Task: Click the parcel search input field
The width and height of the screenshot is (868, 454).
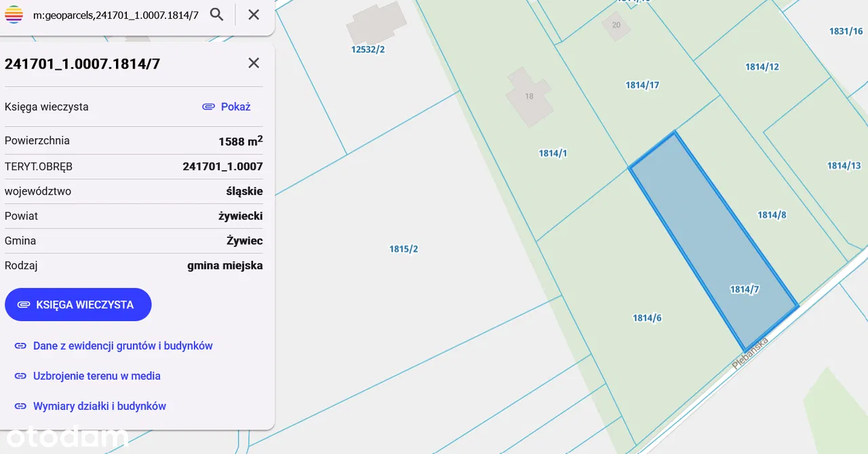Action: (x=115, y=15)
